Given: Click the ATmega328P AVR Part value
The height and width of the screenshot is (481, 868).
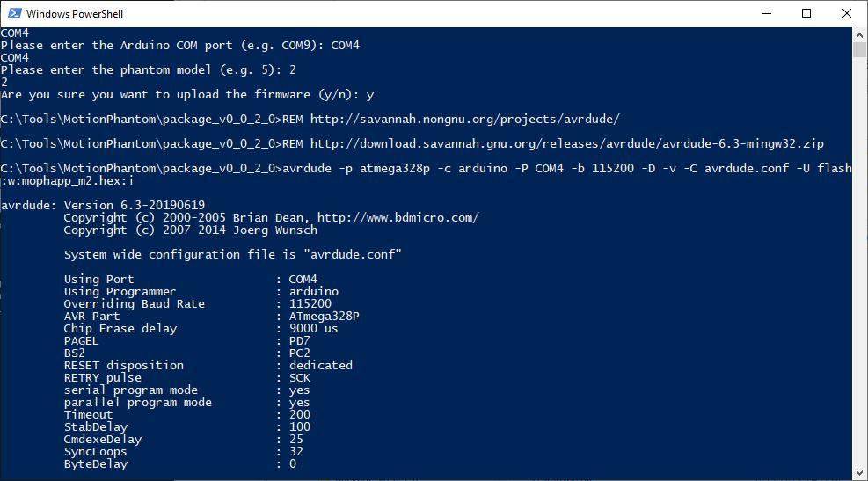Looking at the screenshot, I should 325,316.
